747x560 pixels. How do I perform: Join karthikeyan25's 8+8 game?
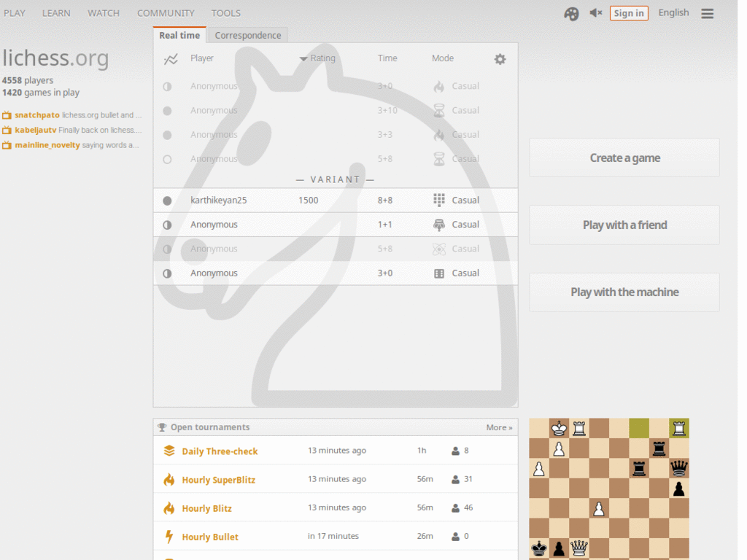point(336,201)
